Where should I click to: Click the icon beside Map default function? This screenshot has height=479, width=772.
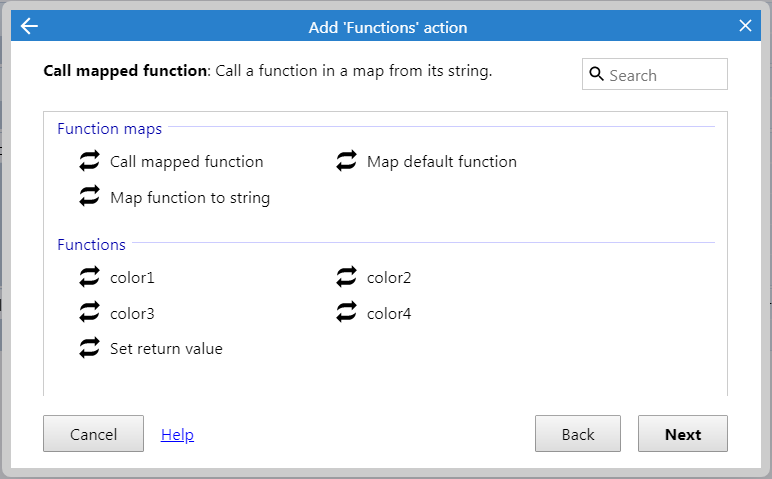click(346, 161)
